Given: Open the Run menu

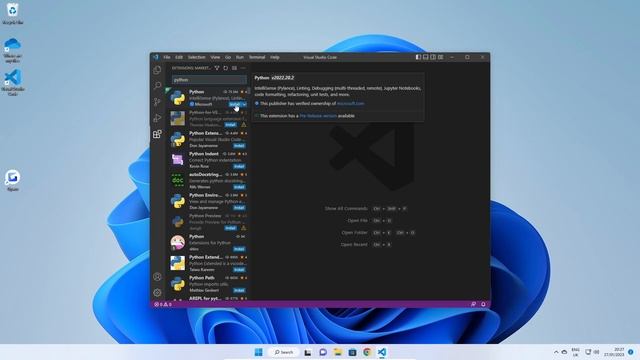Looking at the screenshot, I should pyautogui.click(x=240, y=57).
